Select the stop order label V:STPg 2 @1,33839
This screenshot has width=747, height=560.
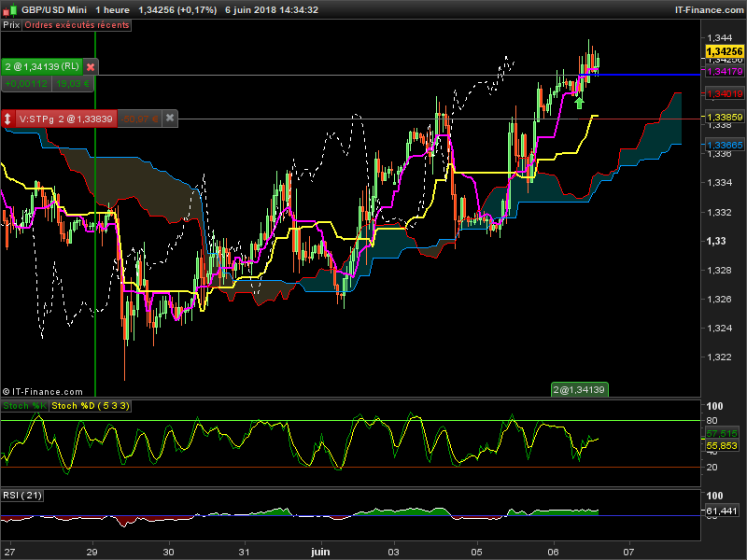[x=65, y=119]
